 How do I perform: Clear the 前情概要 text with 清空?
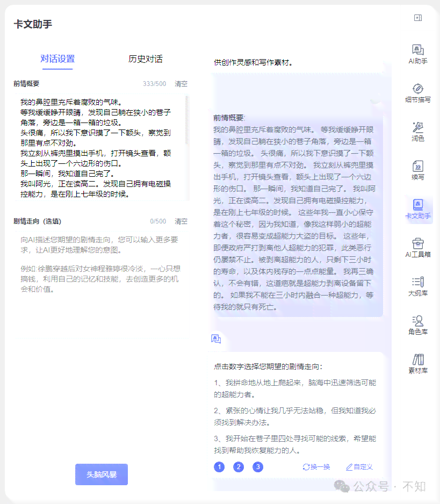(181, 84)
